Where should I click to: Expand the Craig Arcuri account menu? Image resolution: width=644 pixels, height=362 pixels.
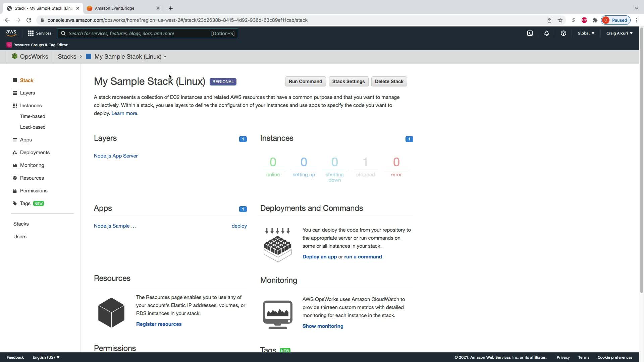tap(619, 33)
